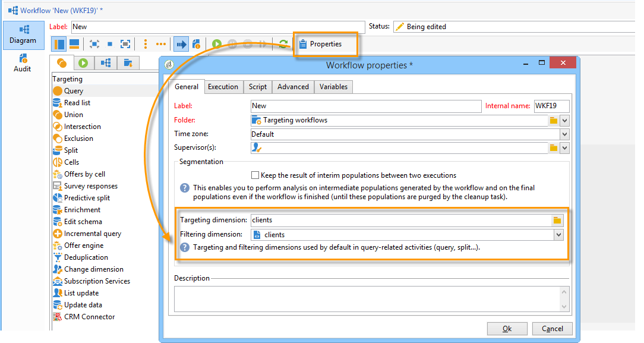Click the Internal name field WKF19
Screen dimensions: 644x343
(551, 106)
